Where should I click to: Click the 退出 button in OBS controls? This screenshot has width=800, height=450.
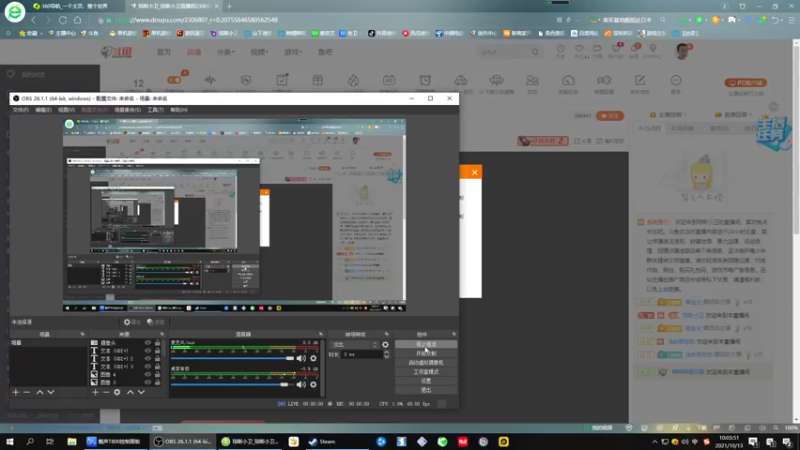(426, 390)
